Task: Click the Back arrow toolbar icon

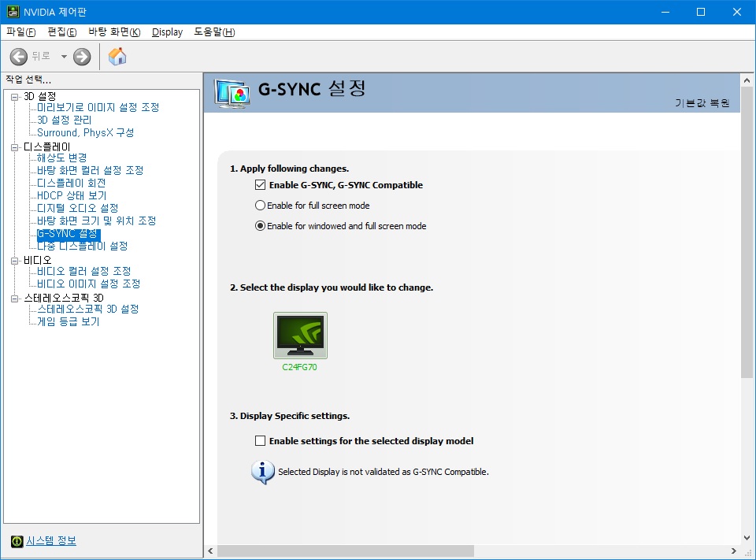Action: [x=19, y=57]
